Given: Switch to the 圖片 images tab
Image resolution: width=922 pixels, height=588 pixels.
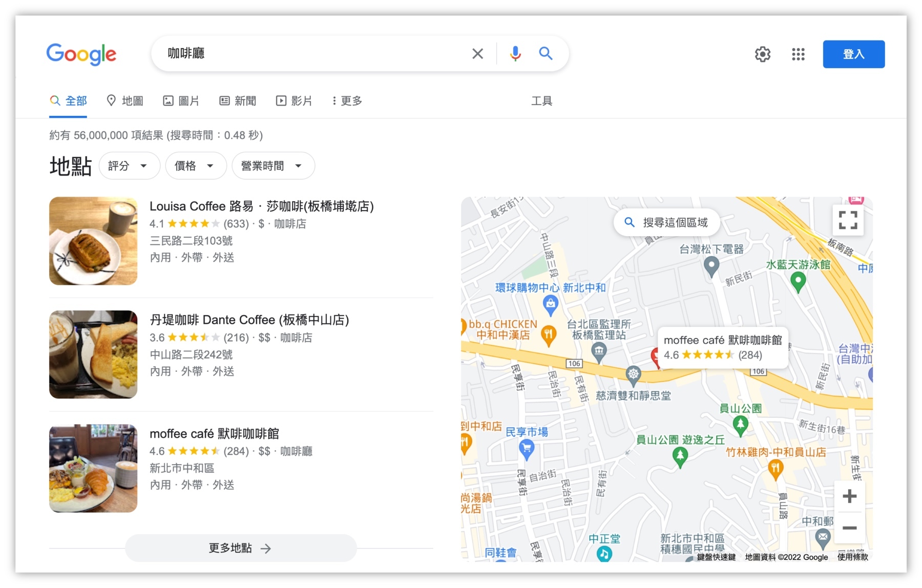Looking at the screenshot, I should (x=182, y=100).
